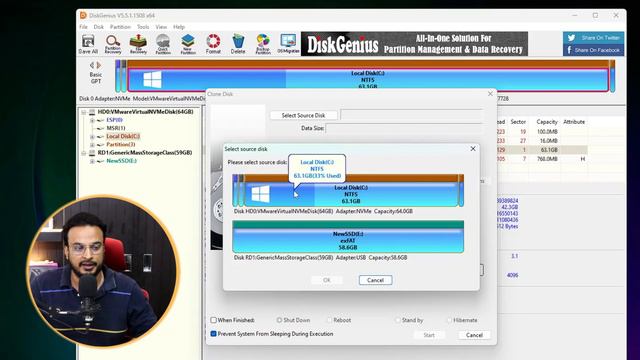Expand the Local Disk(C:) tree node

[92, 137]
